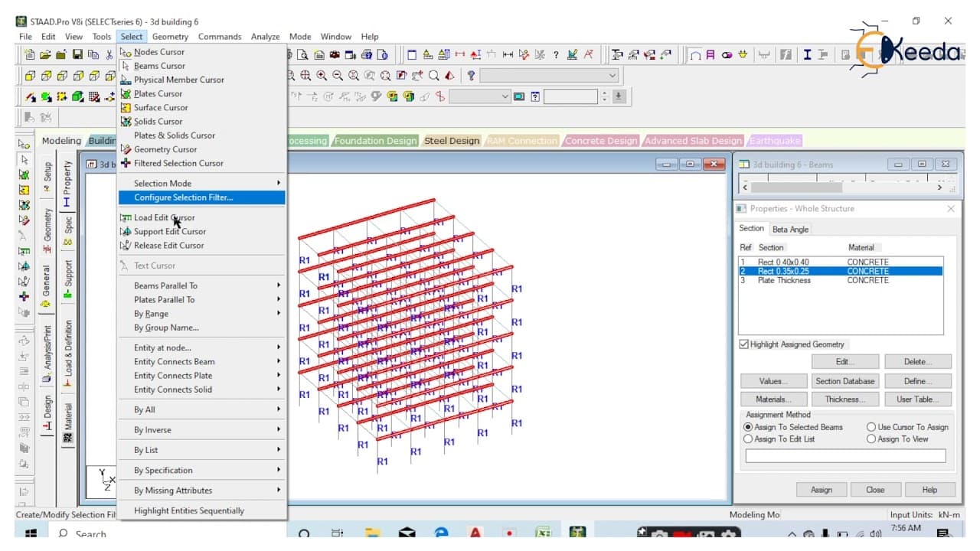Image resolution: width=980 pixels, height=551 pixels.
Task: Click the Define button
Action: [918, 381]
